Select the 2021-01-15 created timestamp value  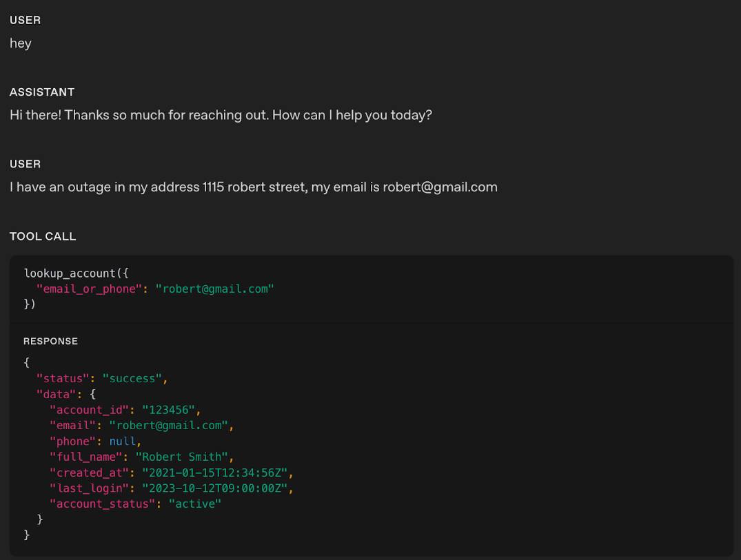click(215, 473)
